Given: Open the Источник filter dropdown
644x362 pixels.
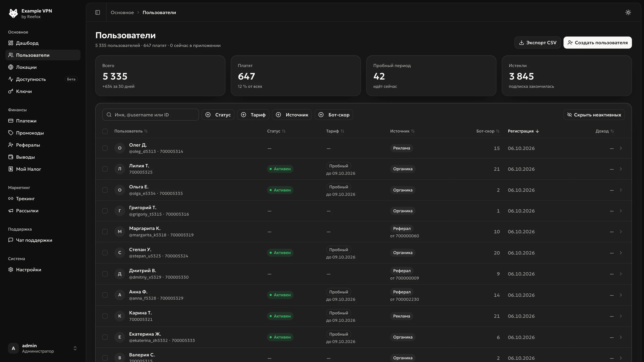Looking at the screenshot, I should [292, 115].
